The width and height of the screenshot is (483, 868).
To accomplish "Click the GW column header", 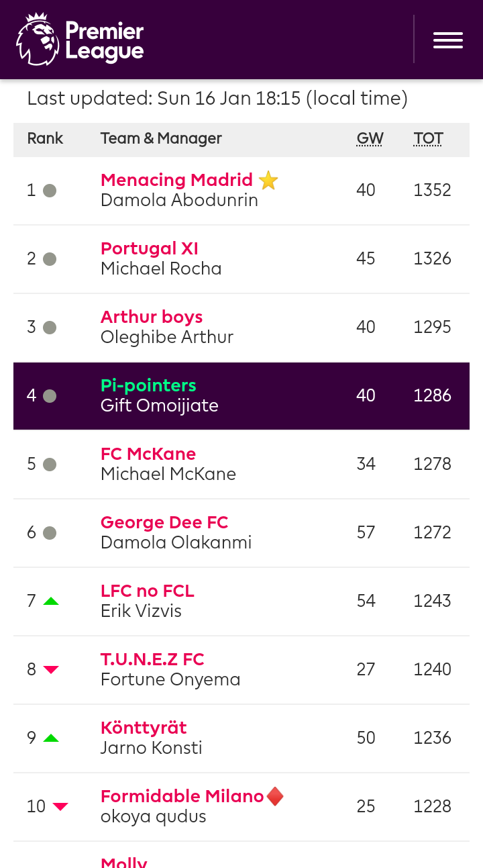I will [x=370, y=139].
